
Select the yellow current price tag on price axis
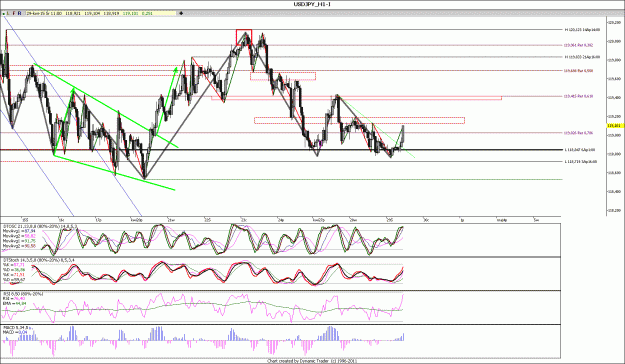pyautogui.click(x=615, y=126)
